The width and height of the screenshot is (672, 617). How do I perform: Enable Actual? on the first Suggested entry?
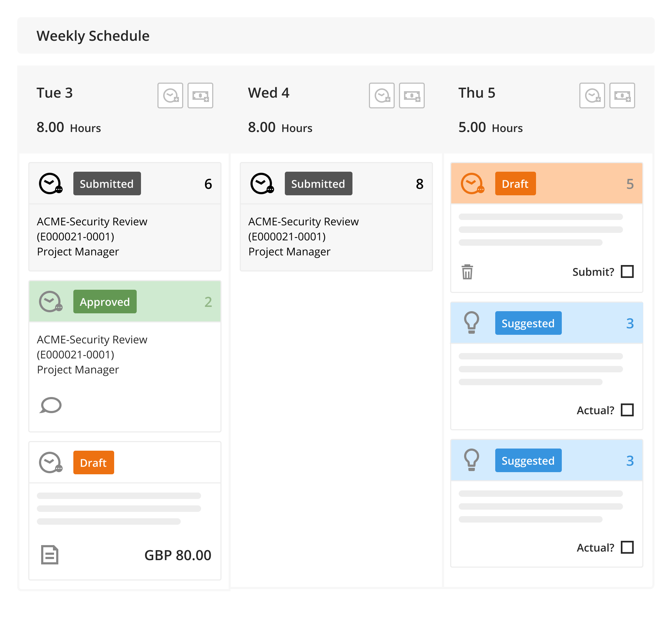point(627,410)
